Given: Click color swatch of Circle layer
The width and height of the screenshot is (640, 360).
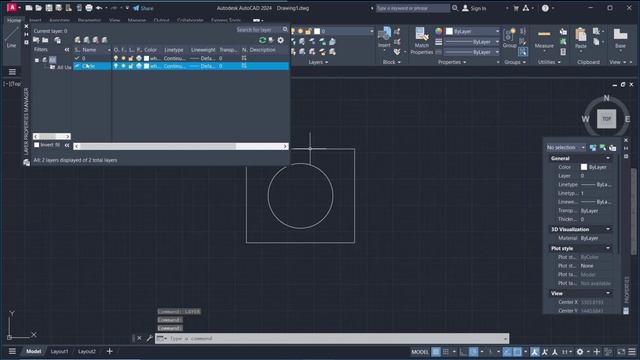Looking at the screenshot, I should [x=147, y=66].
